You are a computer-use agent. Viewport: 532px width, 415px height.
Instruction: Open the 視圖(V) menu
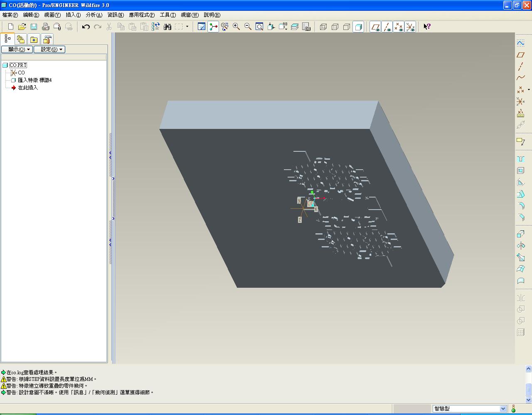coord(52,15)
